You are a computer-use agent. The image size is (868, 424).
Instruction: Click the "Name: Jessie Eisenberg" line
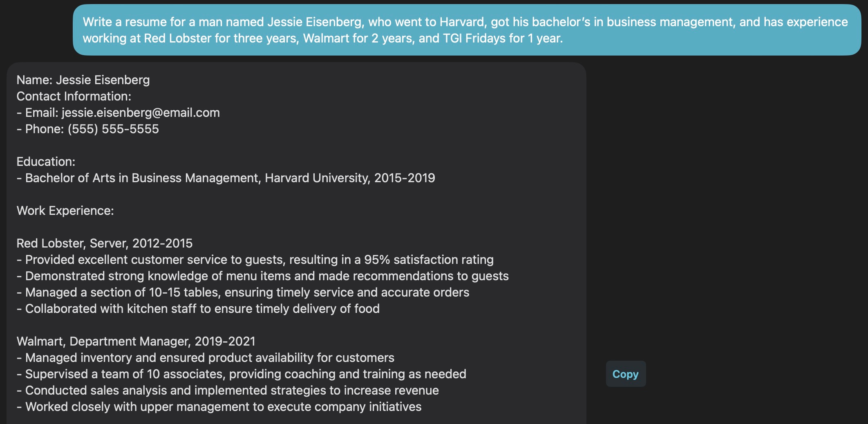point(83,80)
